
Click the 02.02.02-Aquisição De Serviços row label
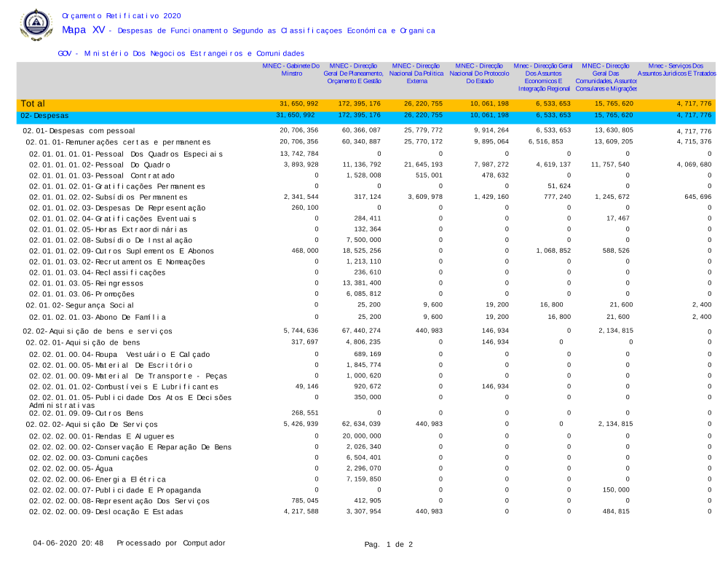click(x=92, y=424)
